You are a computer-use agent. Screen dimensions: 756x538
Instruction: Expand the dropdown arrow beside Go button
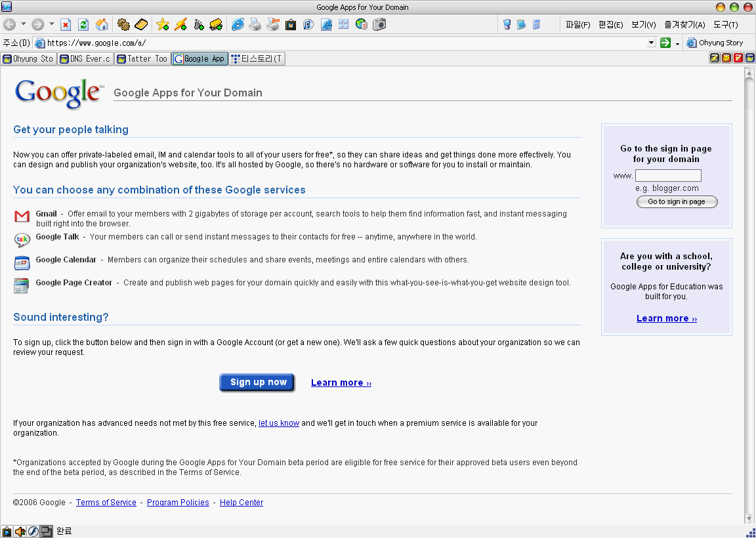[677, 43]
